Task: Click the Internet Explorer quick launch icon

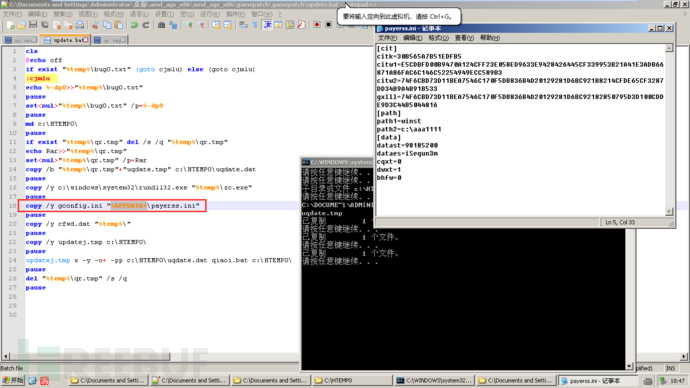Action: [x=33, y=381]
